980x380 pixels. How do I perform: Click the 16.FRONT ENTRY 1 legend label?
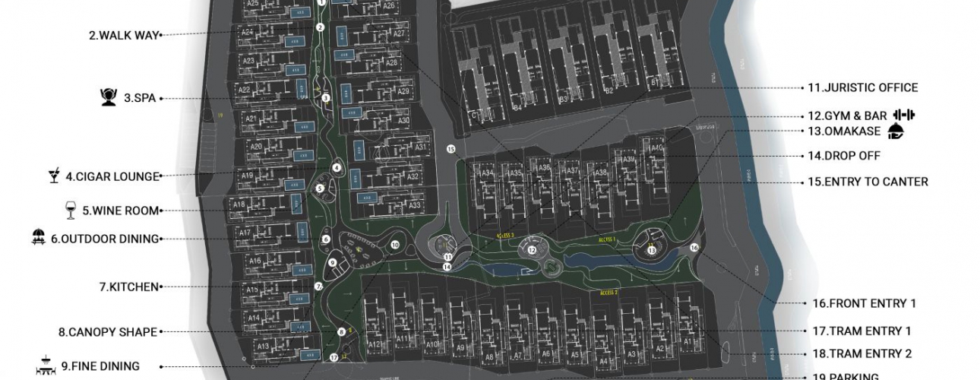pos(865,303)
